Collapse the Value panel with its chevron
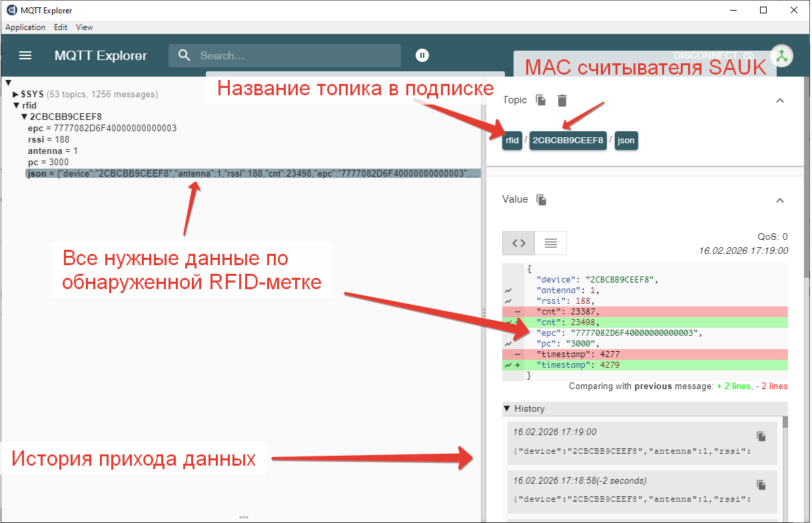Screen dimensions: 812x523 [x=779, y=201]
